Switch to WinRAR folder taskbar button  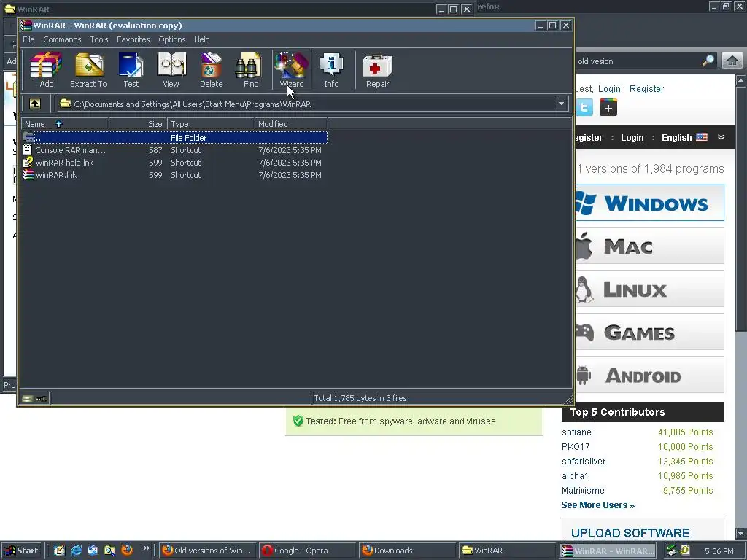(x=507, y=551)
